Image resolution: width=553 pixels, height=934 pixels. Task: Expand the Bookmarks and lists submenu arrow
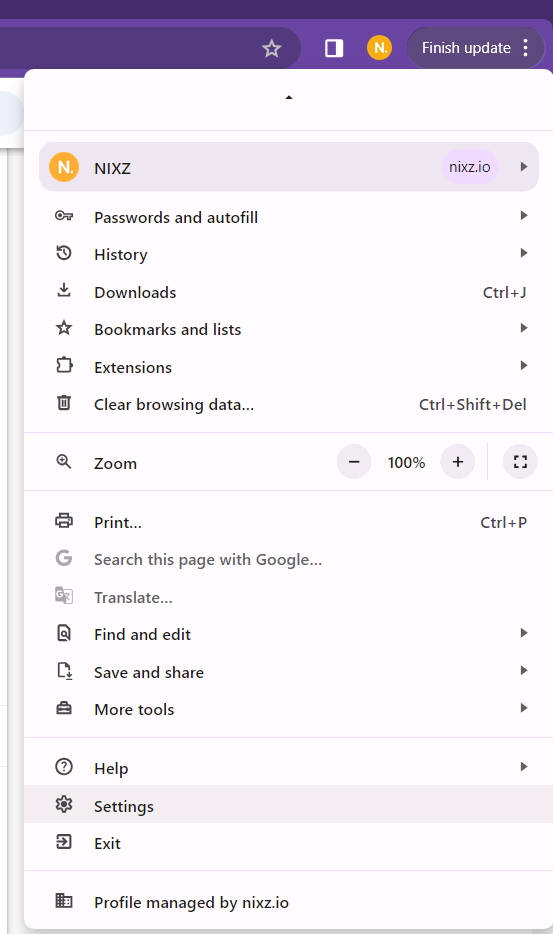click(x=524, y=328)
